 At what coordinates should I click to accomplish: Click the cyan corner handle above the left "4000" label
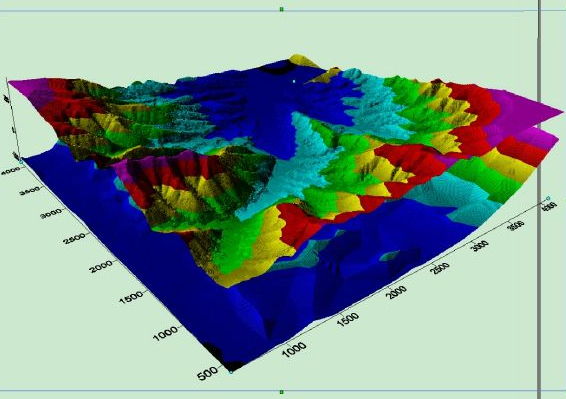[x=21, y=162]
